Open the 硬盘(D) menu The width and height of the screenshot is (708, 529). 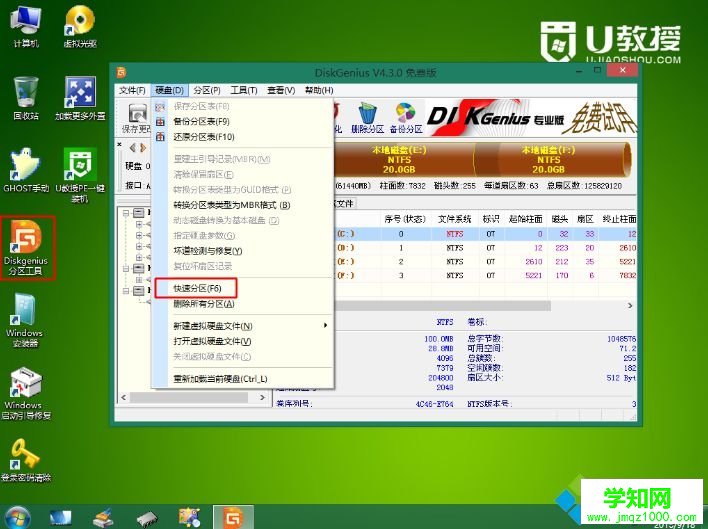pos(169,91)
